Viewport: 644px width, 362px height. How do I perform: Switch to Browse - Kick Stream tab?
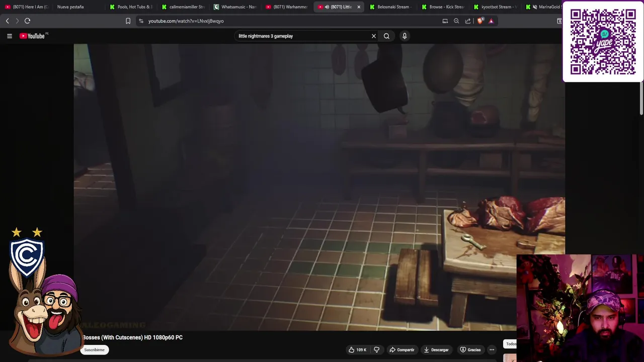click(x=443, y=7)
